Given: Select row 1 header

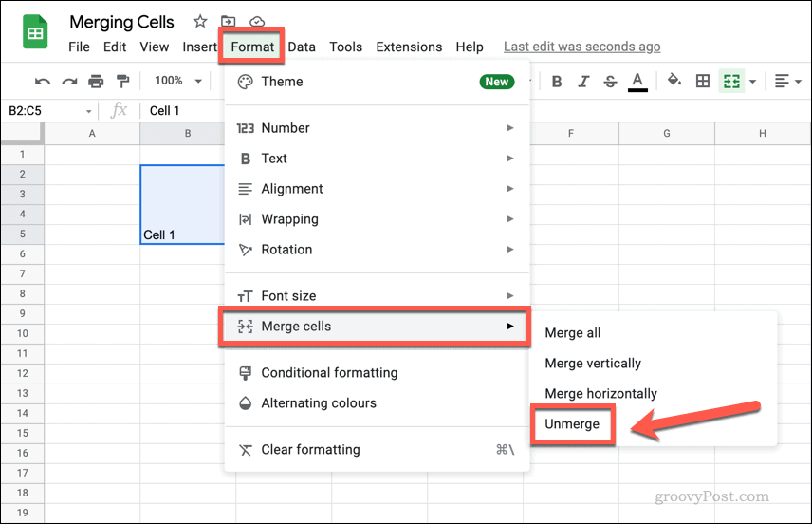Looking at the screenshot, I should (x=22, y=155).
